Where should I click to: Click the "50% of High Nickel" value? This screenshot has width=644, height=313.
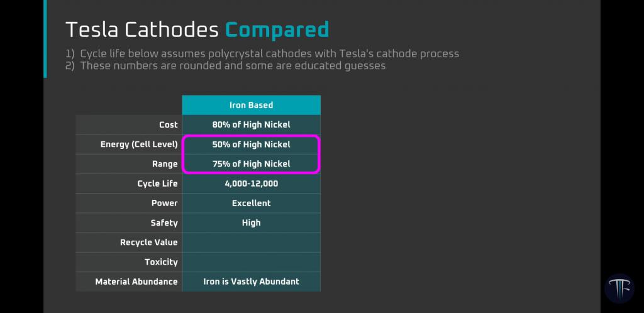pos(251,145)
